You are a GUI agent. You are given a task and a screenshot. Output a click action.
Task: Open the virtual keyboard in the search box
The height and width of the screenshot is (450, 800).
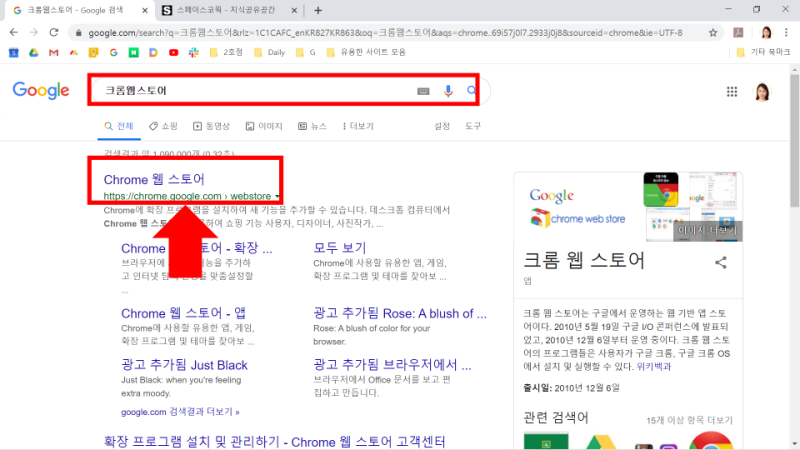coord(423,91)
